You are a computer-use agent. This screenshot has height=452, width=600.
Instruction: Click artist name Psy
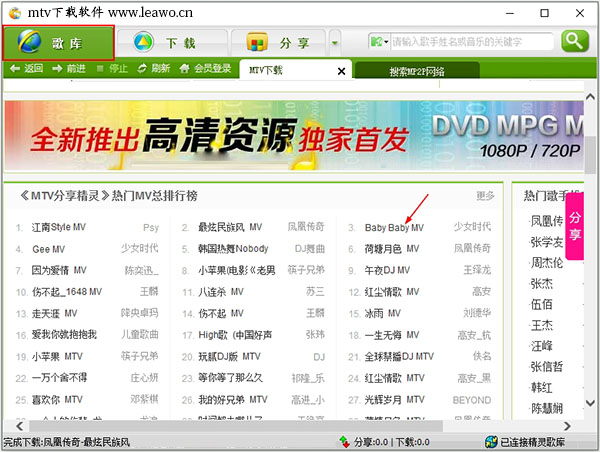point(151,228)
